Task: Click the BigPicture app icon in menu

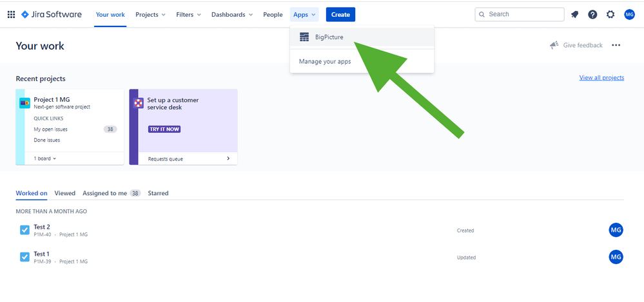Action: pos(304,37)
